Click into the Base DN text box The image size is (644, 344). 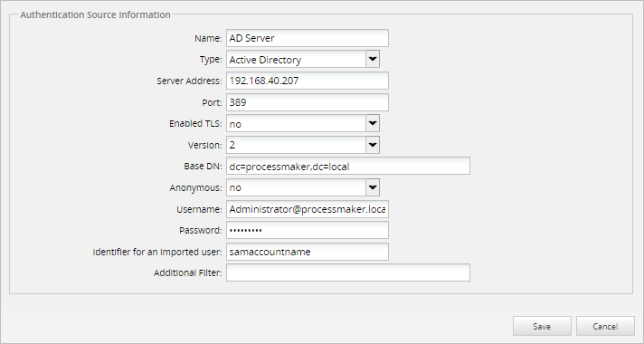pyautogui.click(x=348, y=166)
